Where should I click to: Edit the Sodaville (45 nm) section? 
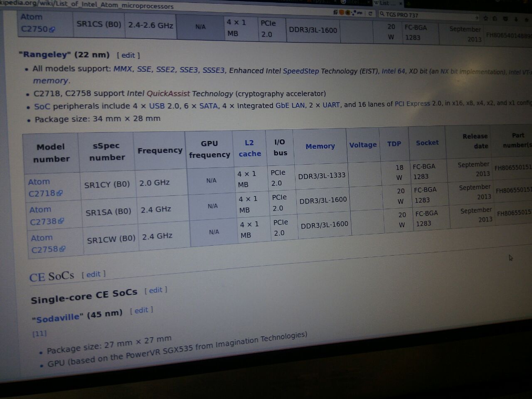point(141,310)
